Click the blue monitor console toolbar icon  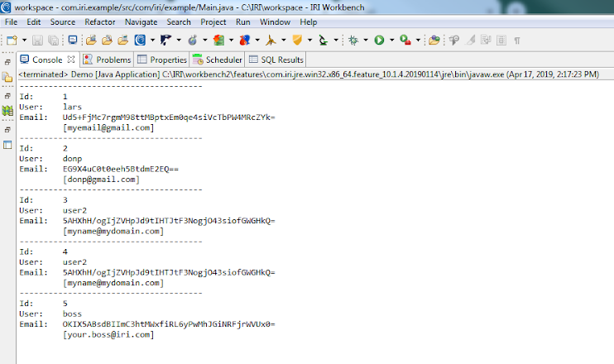73,40
